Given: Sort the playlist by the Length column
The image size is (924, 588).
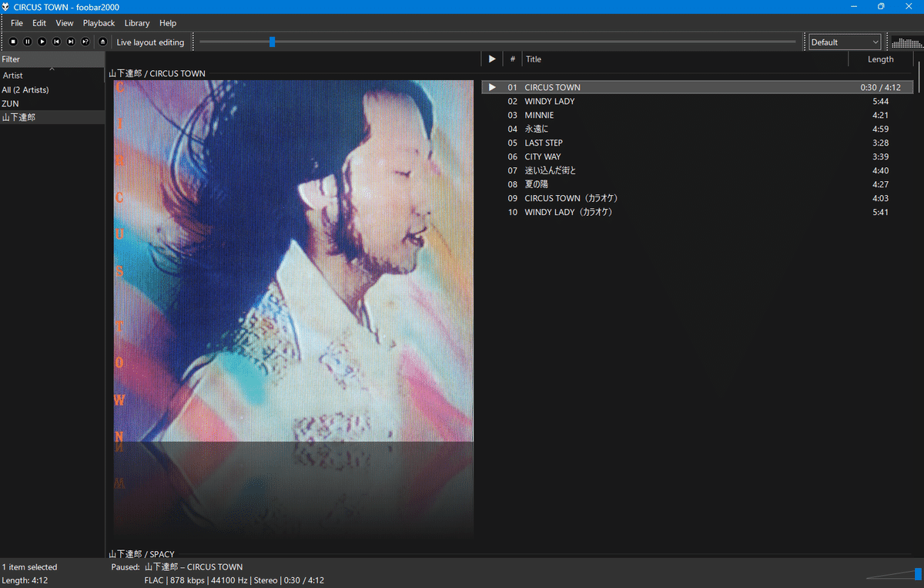Looking at the screenshot, I should [881, 59].
